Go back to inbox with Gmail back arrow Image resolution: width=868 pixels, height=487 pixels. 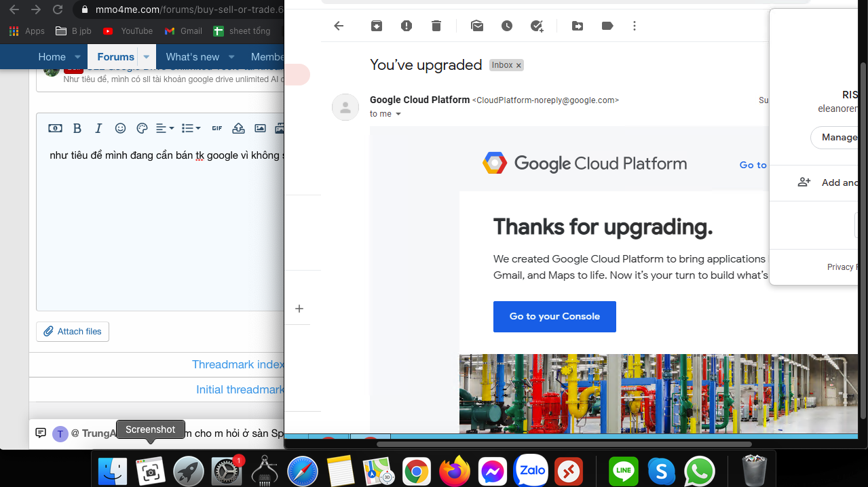coord(339,26)
